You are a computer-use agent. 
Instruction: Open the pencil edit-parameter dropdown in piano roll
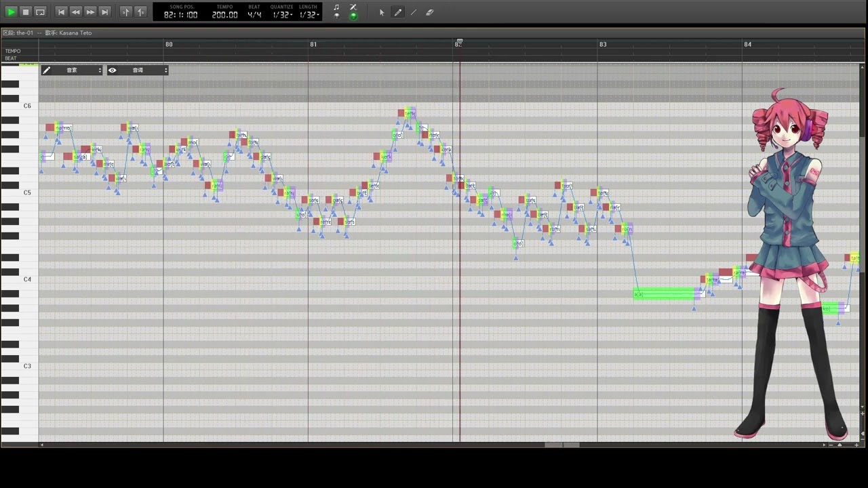point(72,70)
